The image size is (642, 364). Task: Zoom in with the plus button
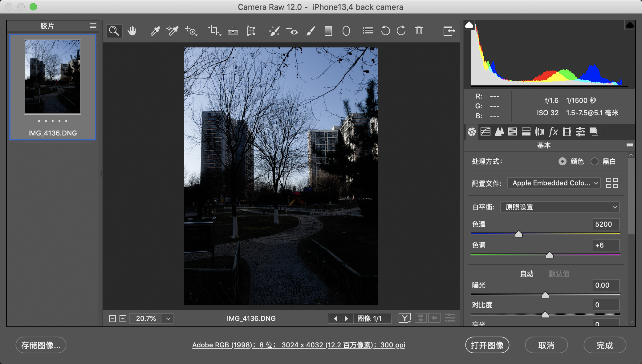(x=123, y=319)
